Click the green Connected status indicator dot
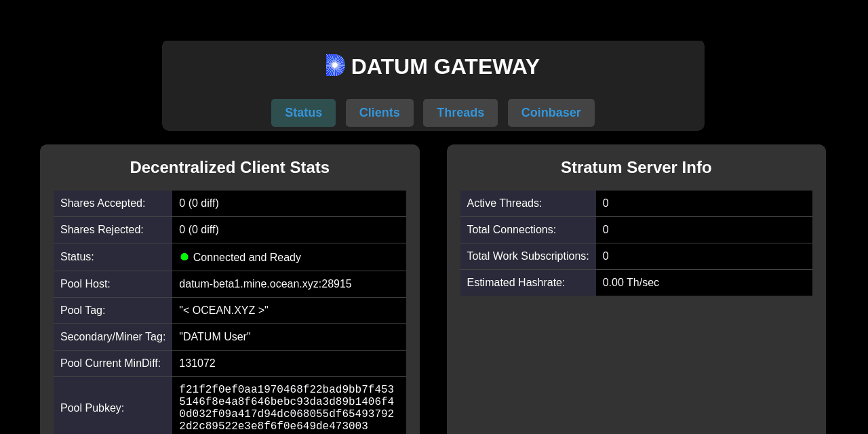The image size is (868, 434). tap(184, 257)
